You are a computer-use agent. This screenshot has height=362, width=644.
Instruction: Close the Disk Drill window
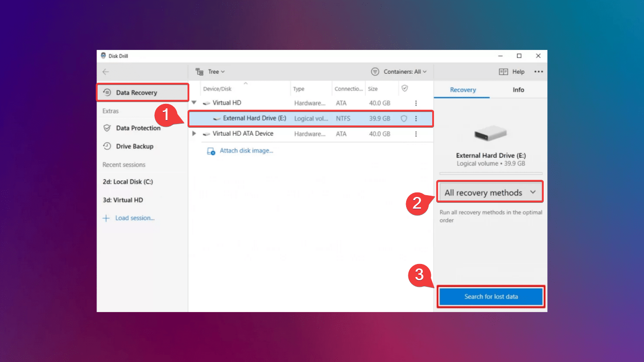538,56
